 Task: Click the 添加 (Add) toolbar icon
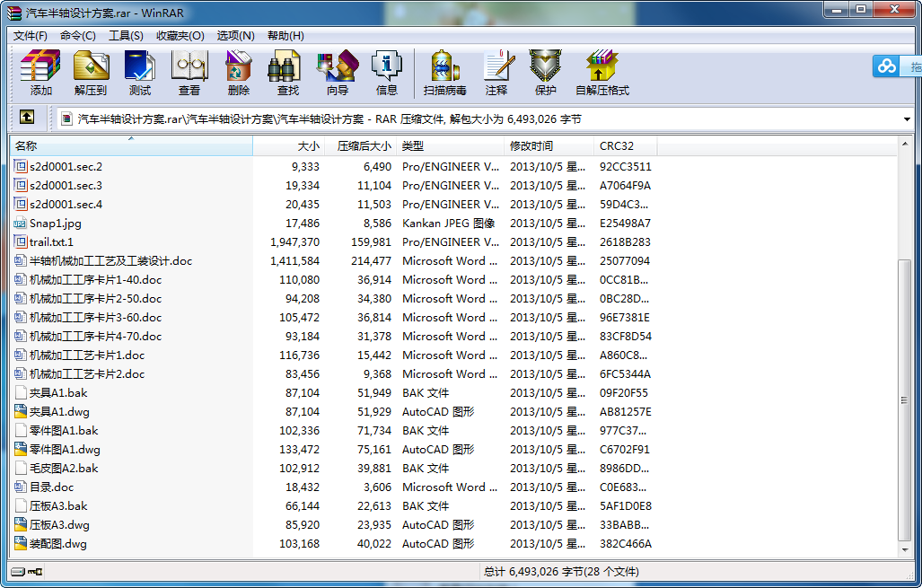(40, 73)
